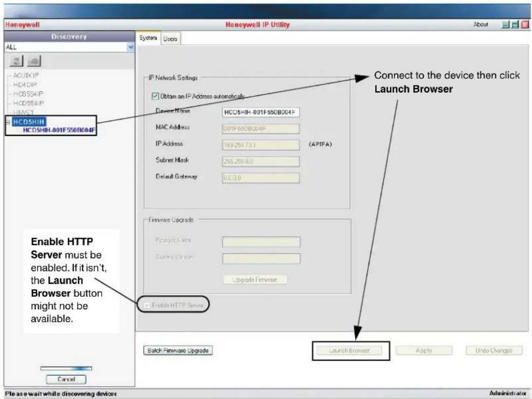Click the refresh discovery icon
Image resolution: width=532 pixels, height=399 pixels.
[16, 61]
